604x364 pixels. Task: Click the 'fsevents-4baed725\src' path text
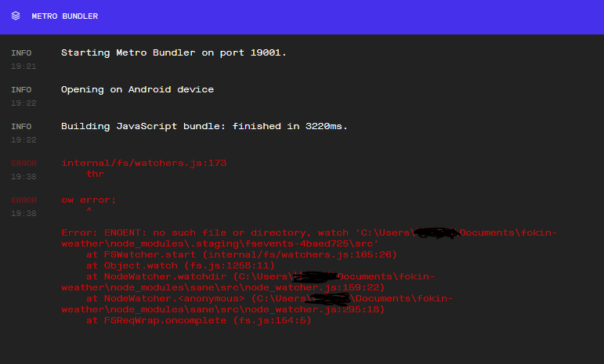click(312, 243)
